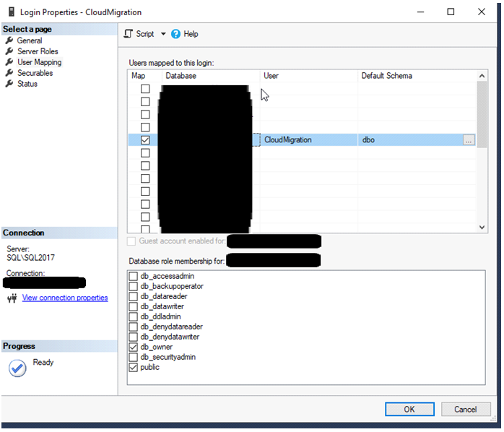Click the SQL\SQL2017 server name text
Image resolution: width=504 pixels, height=432 pixels.
pyautogui.click(x=31, y=258)
